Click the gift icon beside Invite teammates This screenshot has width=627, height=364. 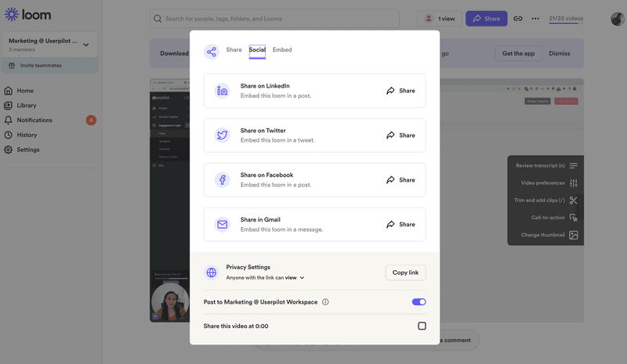tap(12, 66)
